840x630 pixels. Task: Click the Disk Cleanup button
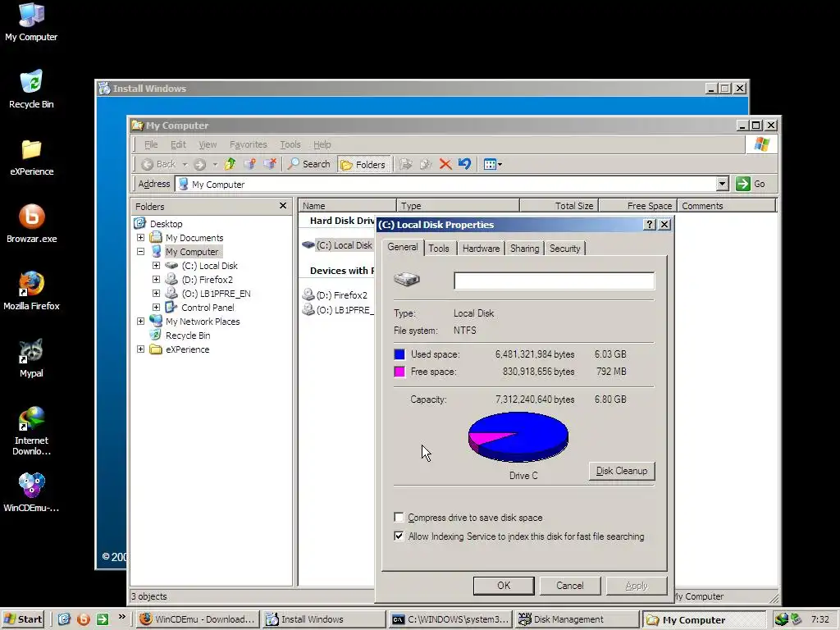click(622, 471)
